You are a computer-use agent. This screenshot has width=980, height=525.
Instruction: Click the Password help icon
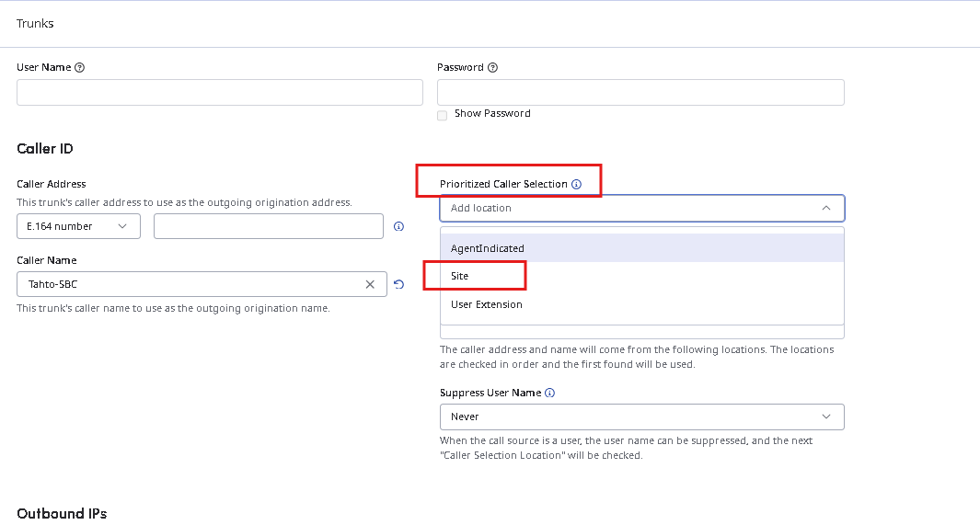tap(493, 68)
